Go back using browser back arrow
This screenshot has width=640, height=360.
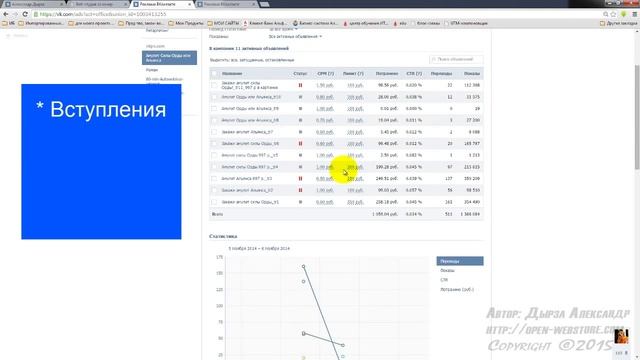6,14
